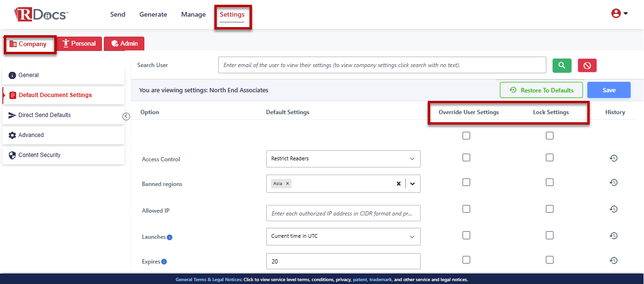Click Restore To Defaults button
Screen dimensions: 644x284
[541, 90]
